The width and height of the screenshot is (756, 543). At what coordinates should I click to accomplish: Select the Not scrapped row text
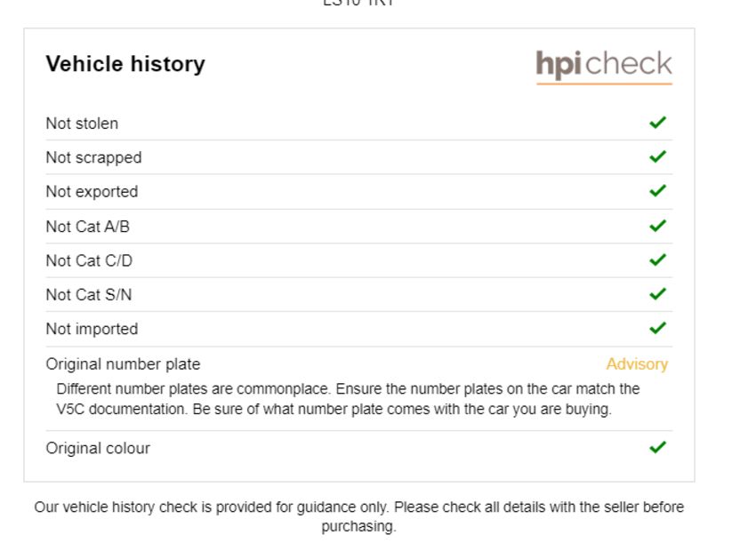tap(93, 158)
